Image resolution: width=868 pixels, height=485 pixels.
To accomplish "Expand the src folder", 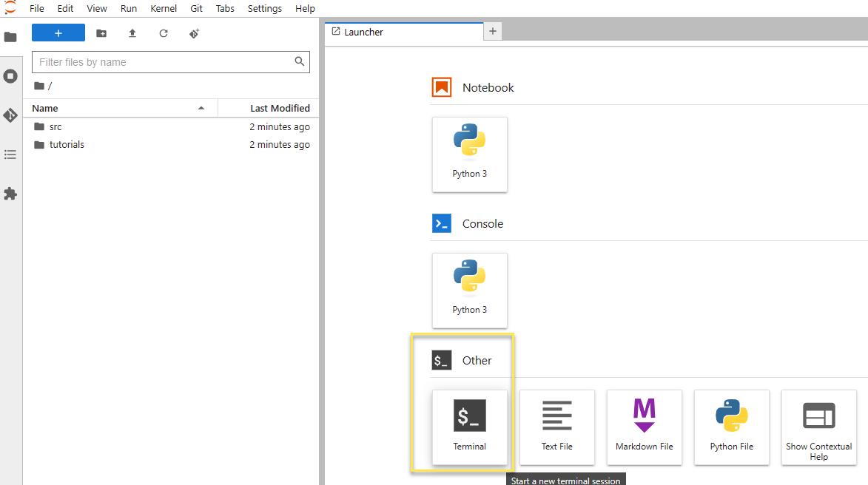I will pos(55,127).
